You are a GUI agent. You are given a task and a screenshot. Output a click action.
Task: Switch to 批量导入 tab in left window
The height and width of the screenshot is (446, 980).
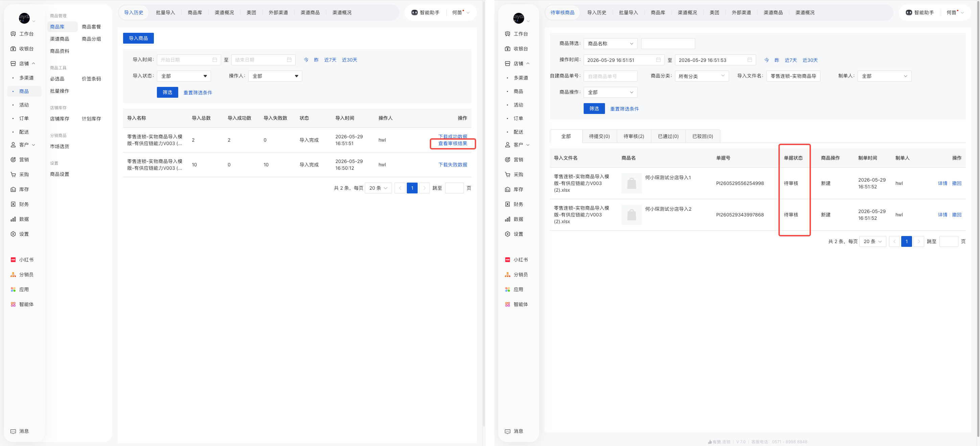[x=165, y=13]
